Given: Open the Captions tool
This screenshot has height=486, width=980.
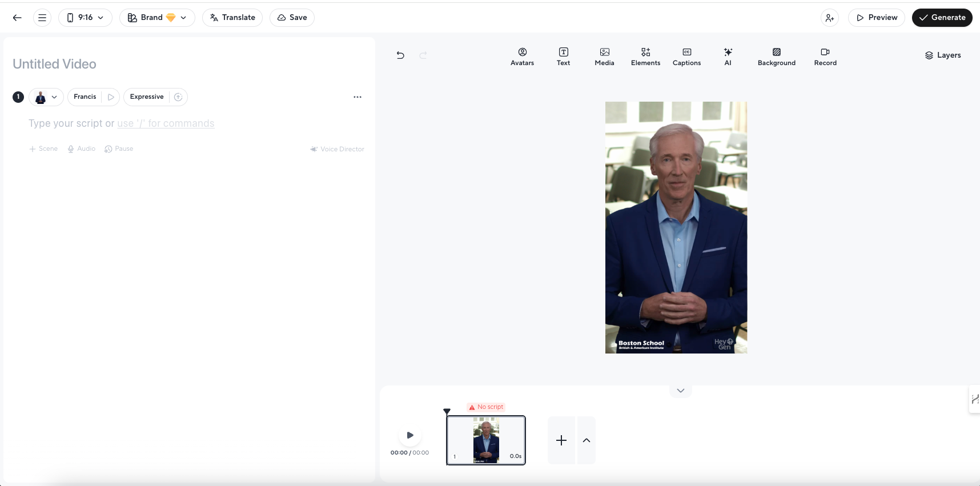Looking at the screenshot, I should tap(686, 57).
